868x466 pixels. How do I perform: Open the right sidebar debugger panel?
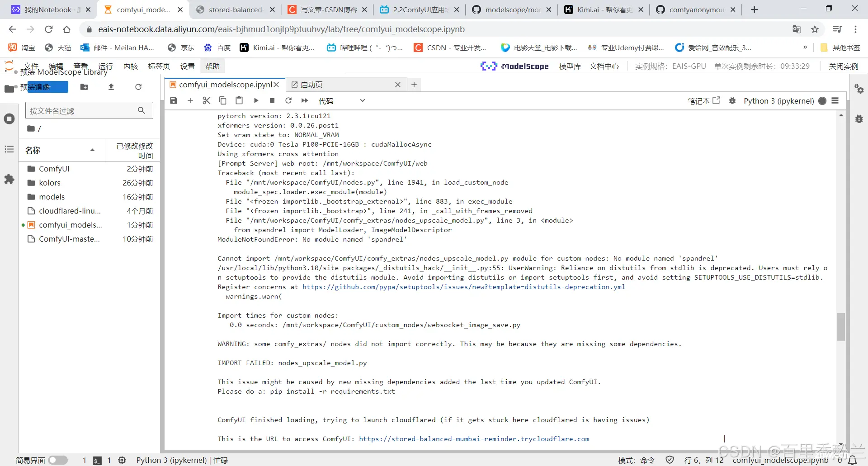click(859, 119)
